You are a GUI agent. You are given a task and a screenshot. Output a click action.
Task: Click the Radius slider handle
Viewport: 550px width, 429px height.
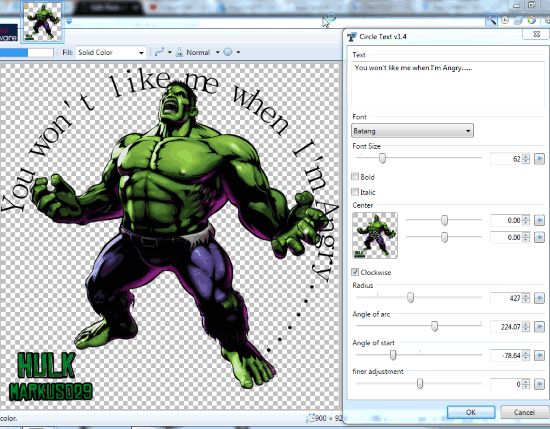coord(410,297)
